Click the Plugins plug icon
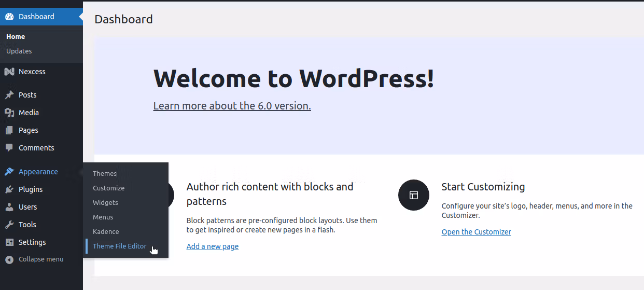Viewport: 644px width, 290px height. pyautogui.click(x=9, y=189)
